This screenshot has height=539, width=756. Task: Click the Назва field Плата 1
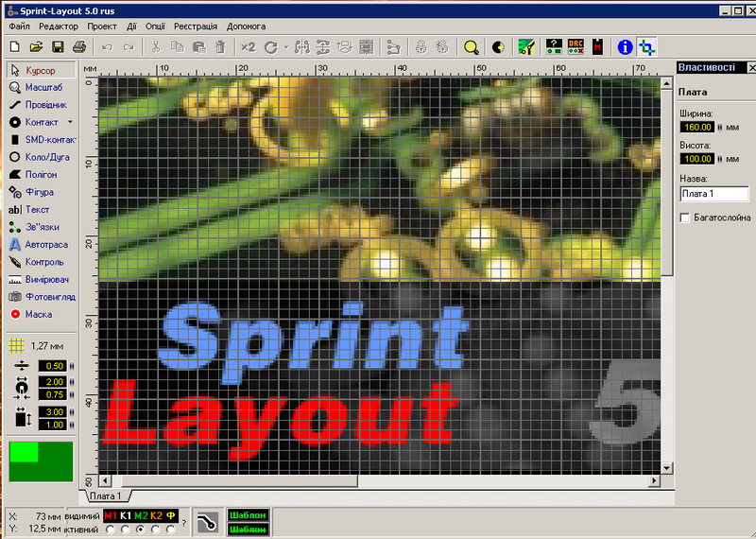(x=714, y=194)
